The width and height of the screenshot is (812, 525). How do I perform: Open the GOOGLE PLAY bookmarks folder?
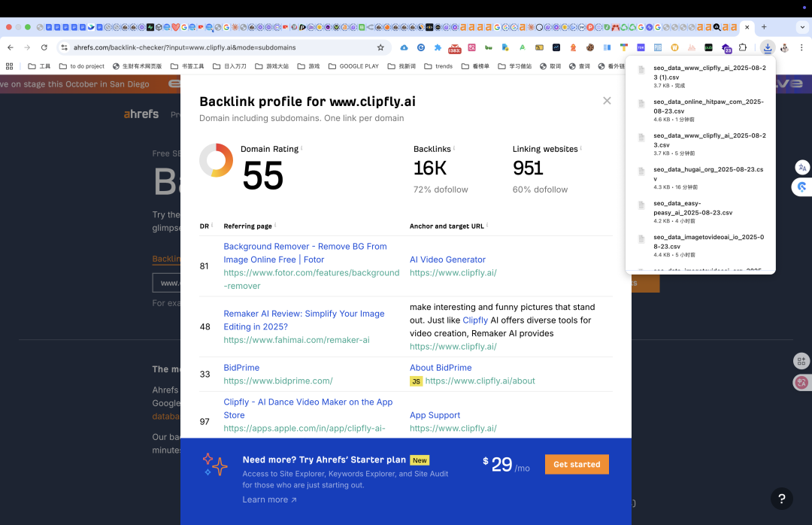353,66
